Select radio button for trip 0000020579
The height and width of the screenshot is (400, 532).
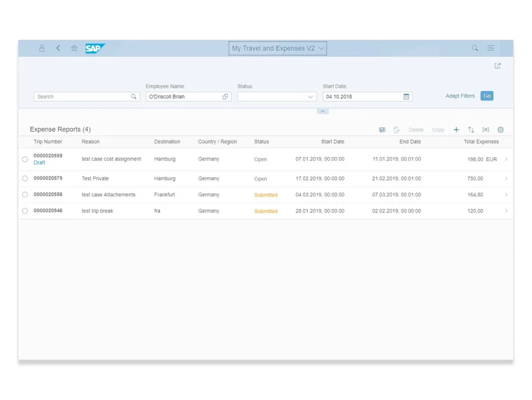(x=25, y=178)
